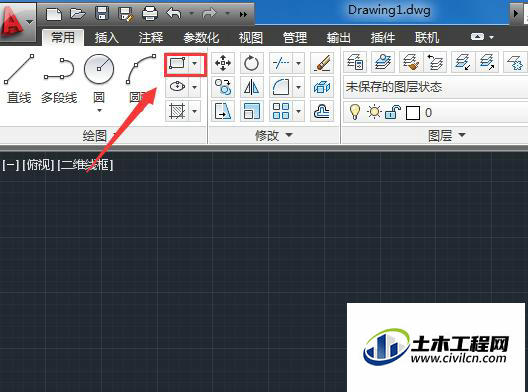Select the hatch fill tool

[177, 111]
